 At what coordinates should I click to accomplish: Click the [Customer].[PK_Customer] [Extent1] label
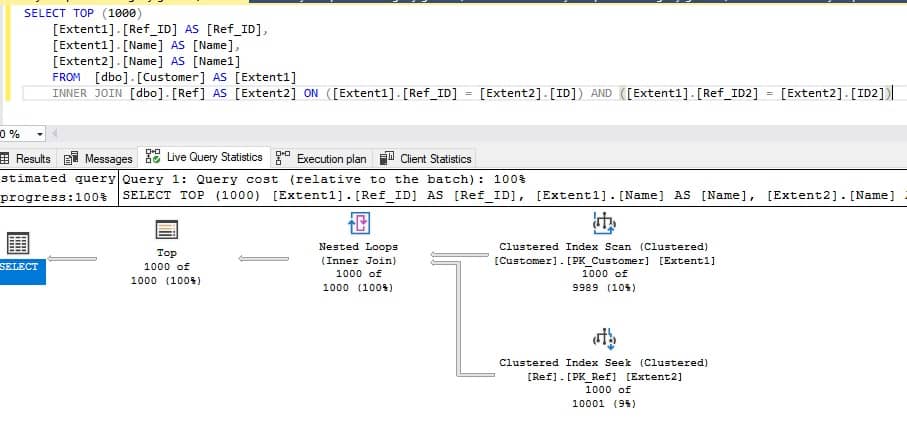pos(604,260)
